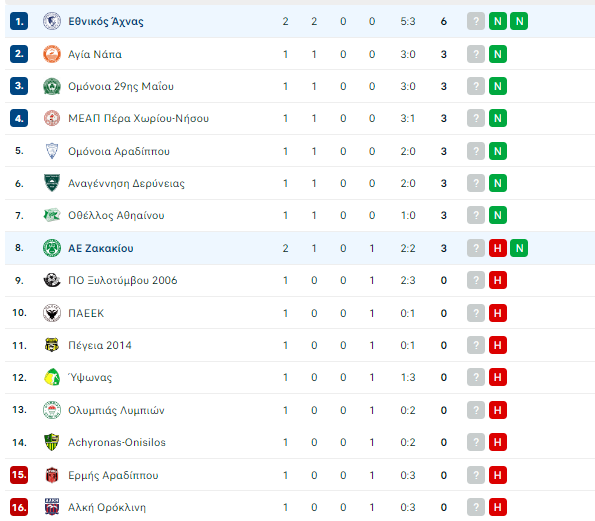Open the ΜΕΑΠ Πέρα Χωρίου-Νήσου team link
This screenshot has height=521, width=595.
(x=138, y=118)
